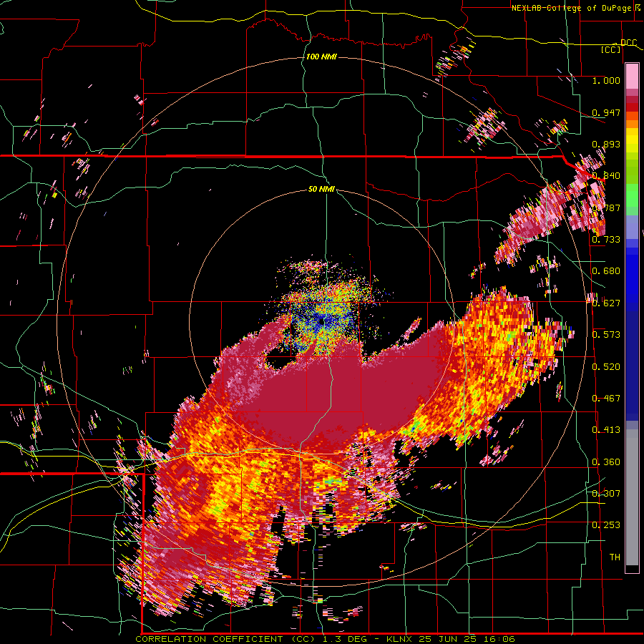Screen dimensions: 644x644
Task: Click the "TH" label on the color scale
Action: tap(615, 557)
